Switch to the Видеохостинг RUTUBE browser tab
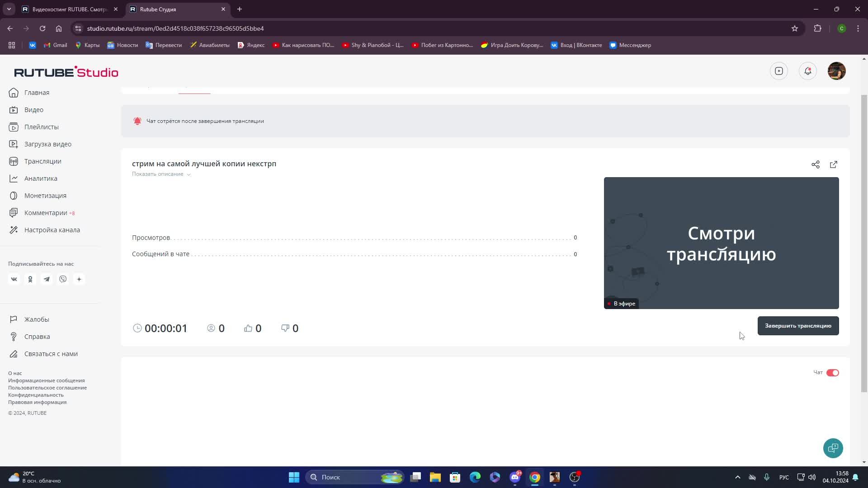The width and height of the screenshot is (868, 488). click(70, 9)
